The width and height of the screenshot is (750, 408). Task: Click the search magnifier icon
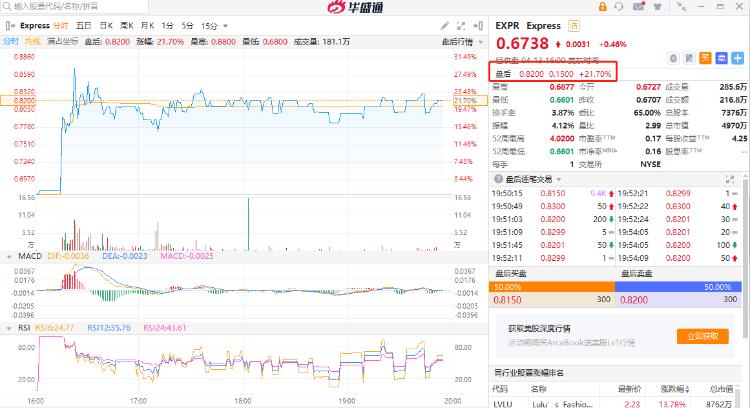pyautogui.click(x=7, y=7)
